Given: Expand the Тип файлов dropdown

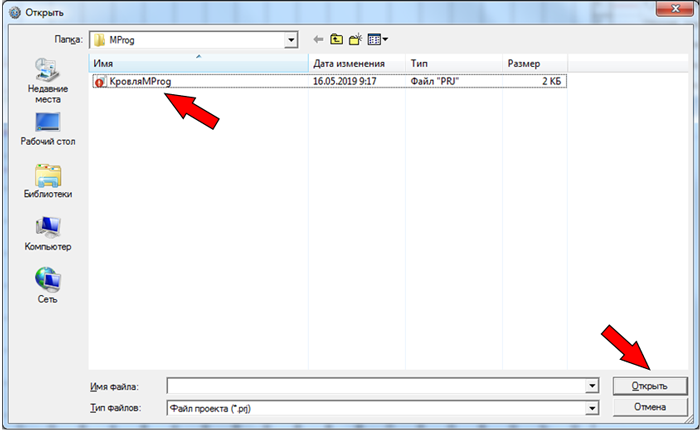Looking at the screenshot, I should (x=592, y=408).
